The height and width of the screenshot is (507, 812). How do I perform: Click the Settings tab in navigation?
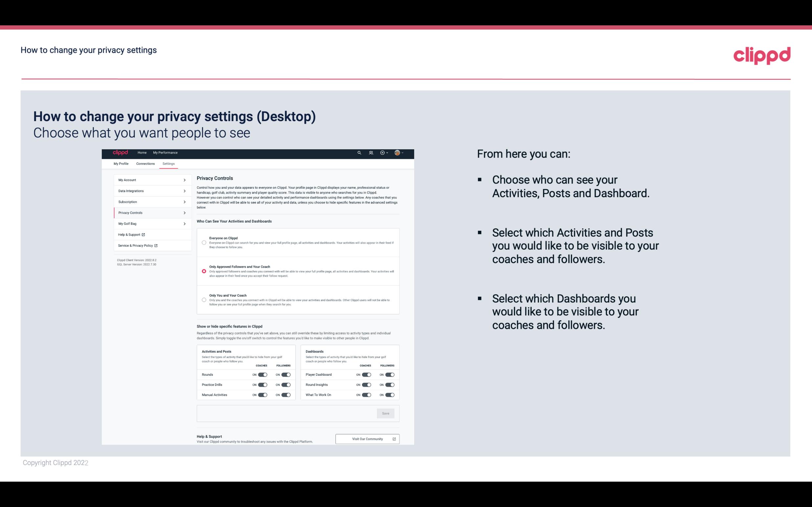tap(169, 163)
